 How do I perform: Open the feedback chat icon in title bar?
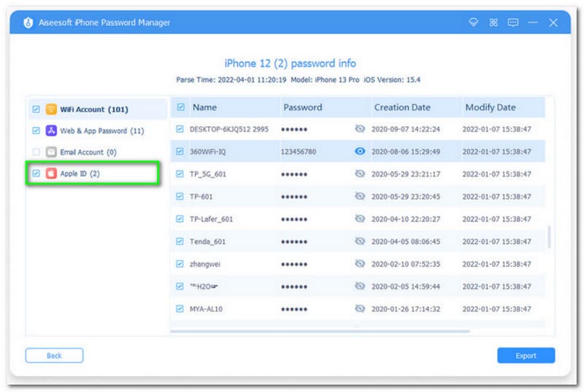[x=513, y=23]
